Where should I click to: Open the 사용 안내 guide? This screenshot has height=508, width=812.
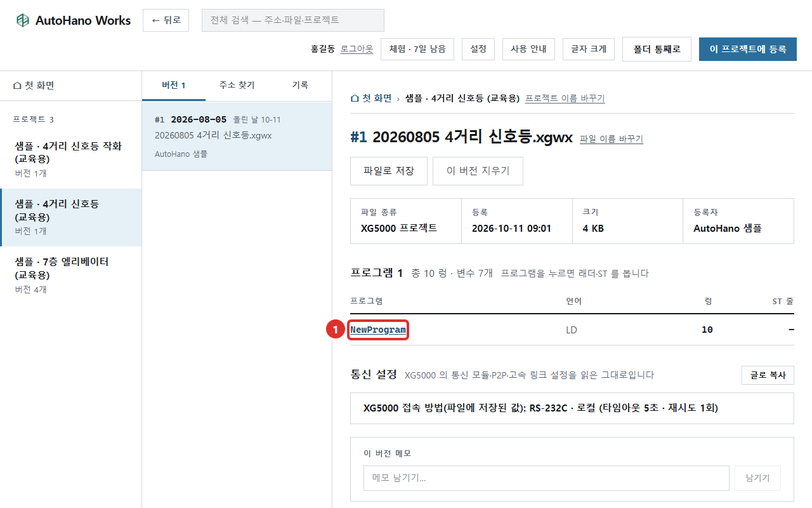pos(528,49)
